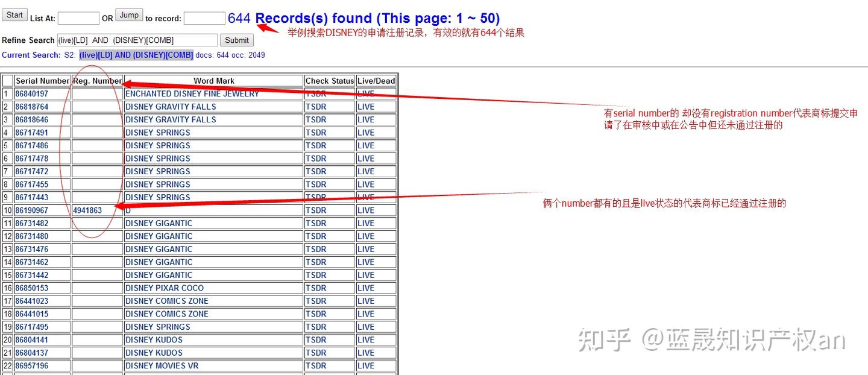Open TSDR status for serial 86804137
The height and width of the screenshot is (375, 868).
(x=316, y=353)
